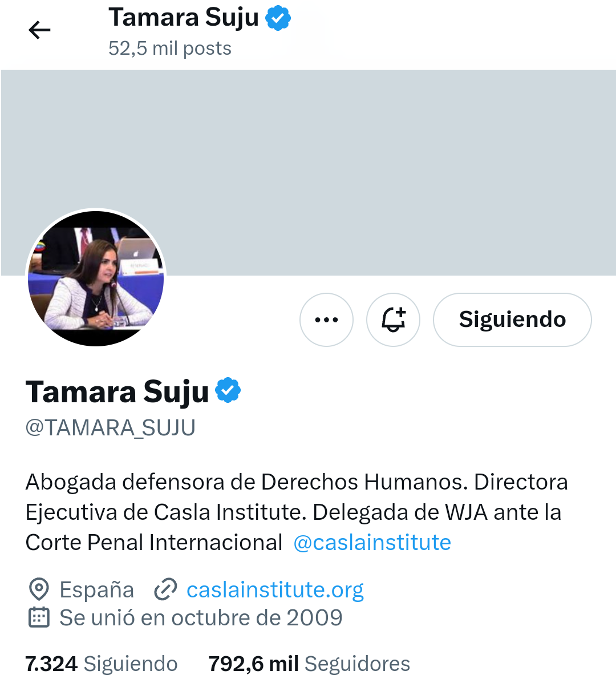View the 7.324 Siguiendo list
This screenshot has width=616, height=679.
tap(102, 664)
